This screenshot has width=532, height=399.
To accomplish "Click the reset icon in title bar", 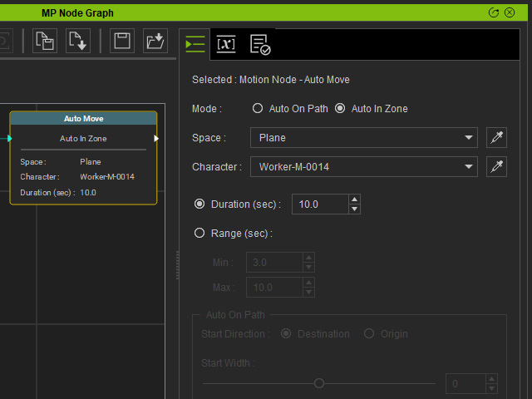I will pyautogui.click(x=494, y=13).
